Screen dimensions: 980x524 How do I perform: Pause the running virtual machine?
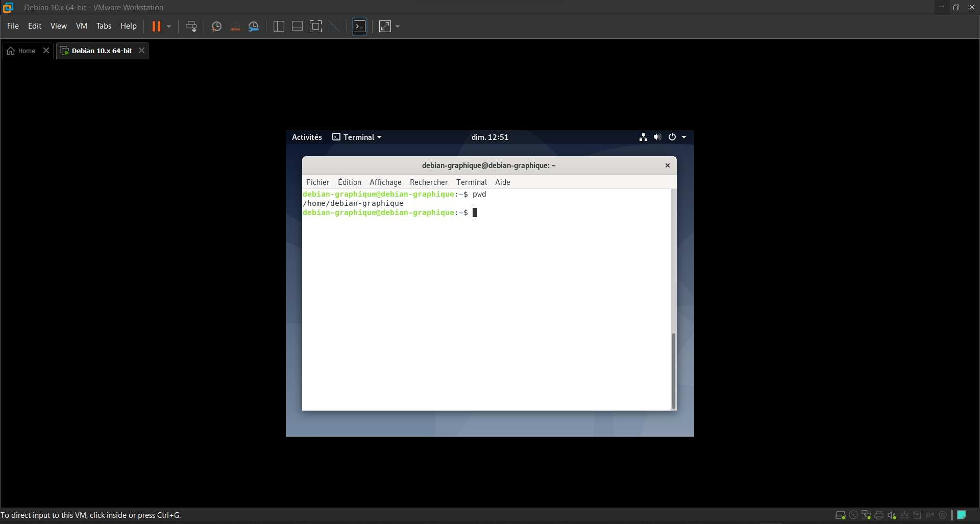click(156, 27)
